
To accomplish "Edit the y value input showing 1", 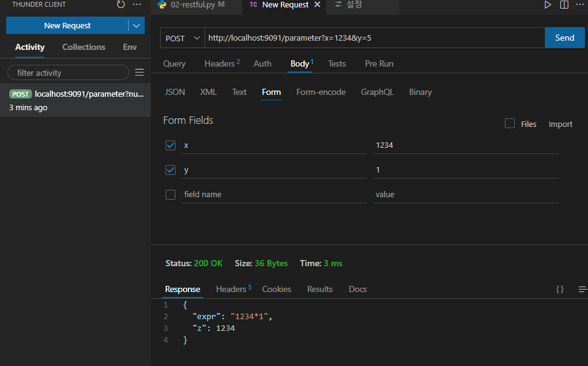I will (x=465, y=170).
